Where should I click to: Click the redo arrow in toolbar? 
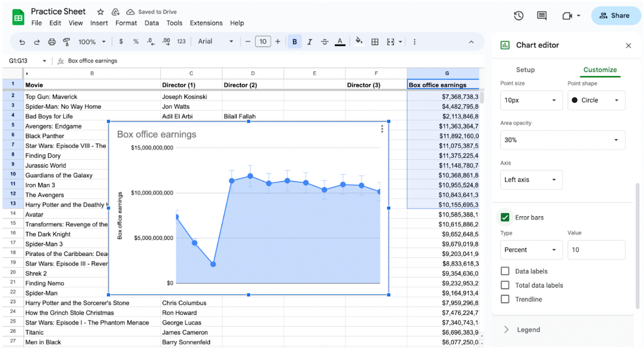[x=37, y=42]
